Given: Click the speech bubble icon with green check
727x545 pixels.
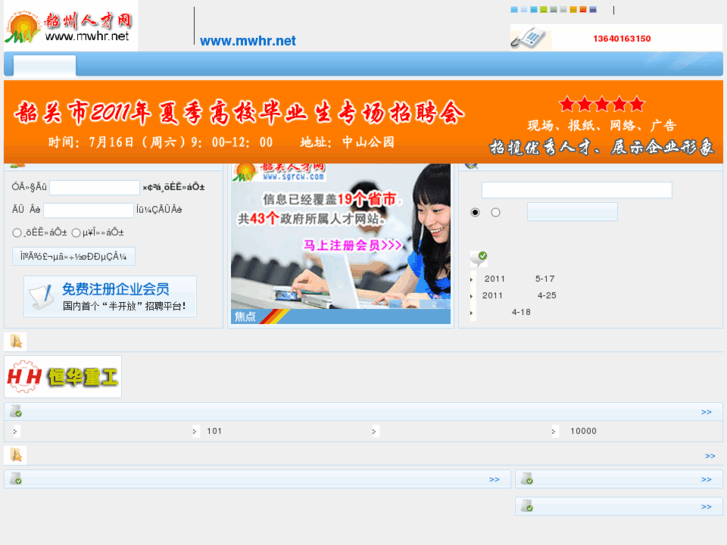Looking at the screenshot, I should click(x=478, y=258).
